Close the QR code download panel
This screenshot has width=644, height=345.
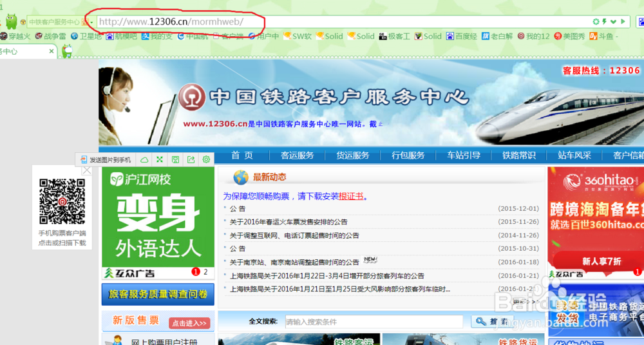tap(87, 170)
